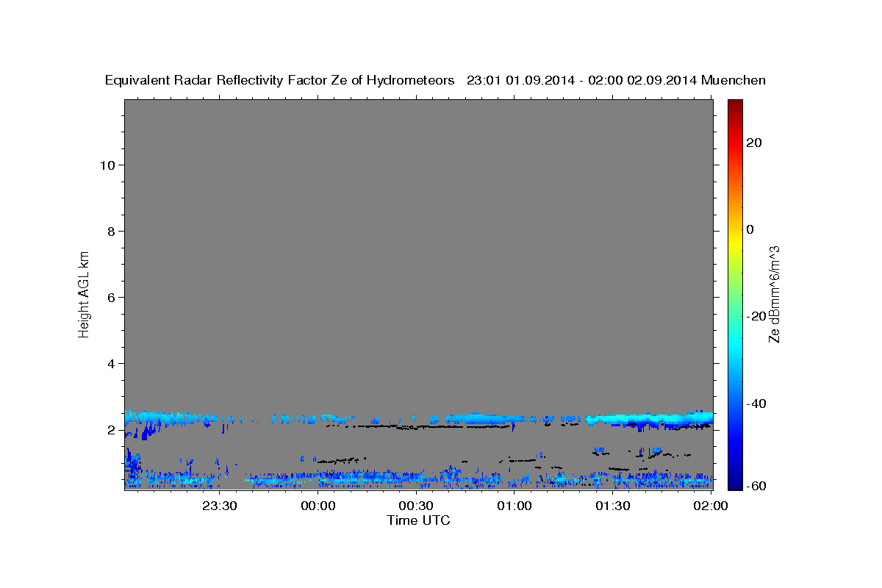
Task: Click the 'Height AGL km' axis label
Action: [x=85, y=294]
